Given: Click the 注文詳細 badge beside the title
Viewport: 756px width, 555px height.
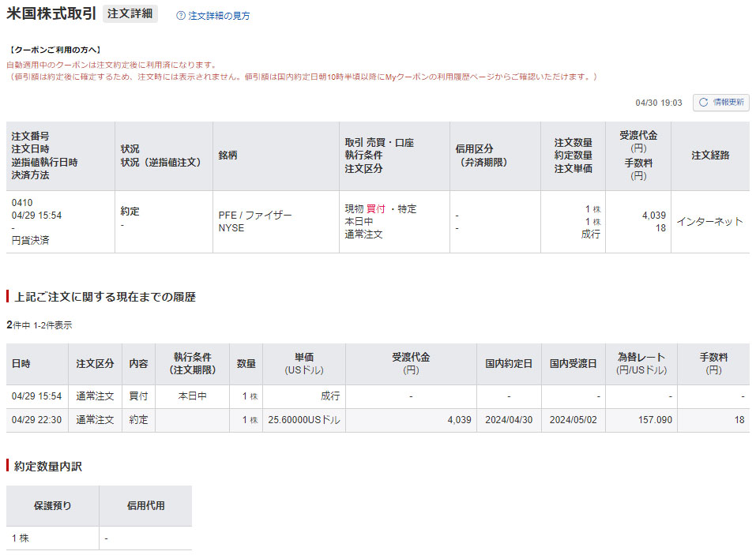Looking at the screenshot, I should tap(130, 13).
